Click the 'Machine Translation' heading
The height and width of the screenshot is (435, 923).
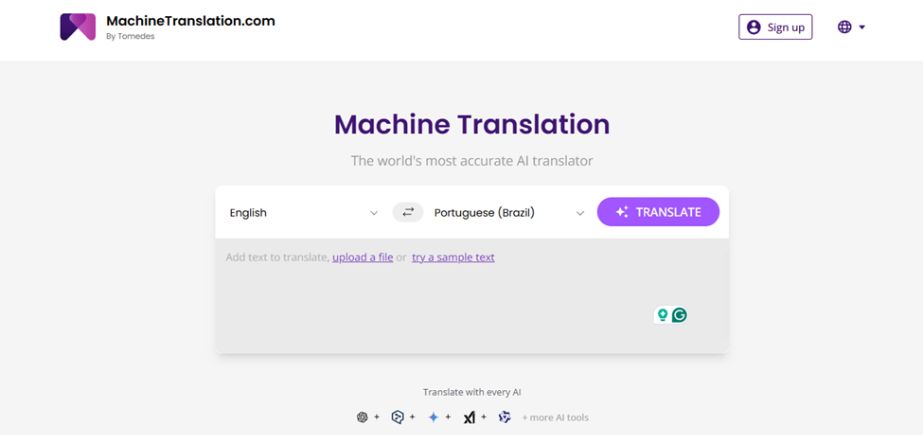tap(472, 124)
